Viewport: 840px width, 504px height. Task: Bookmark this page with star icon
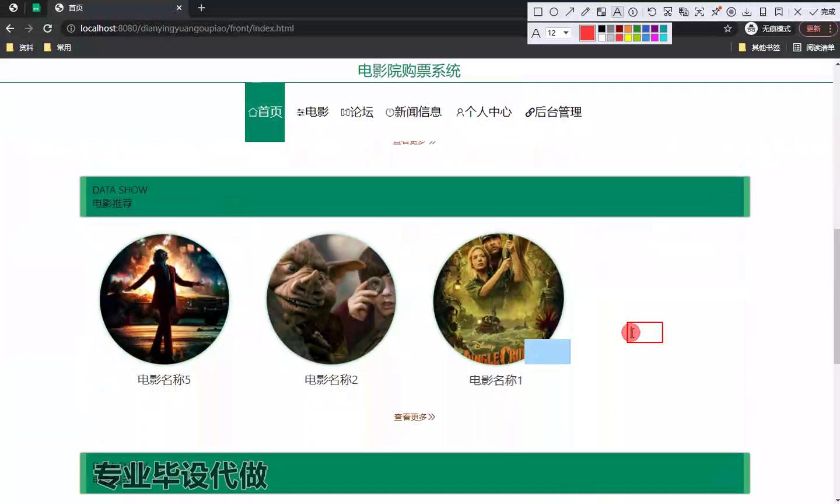click(727, 28)
